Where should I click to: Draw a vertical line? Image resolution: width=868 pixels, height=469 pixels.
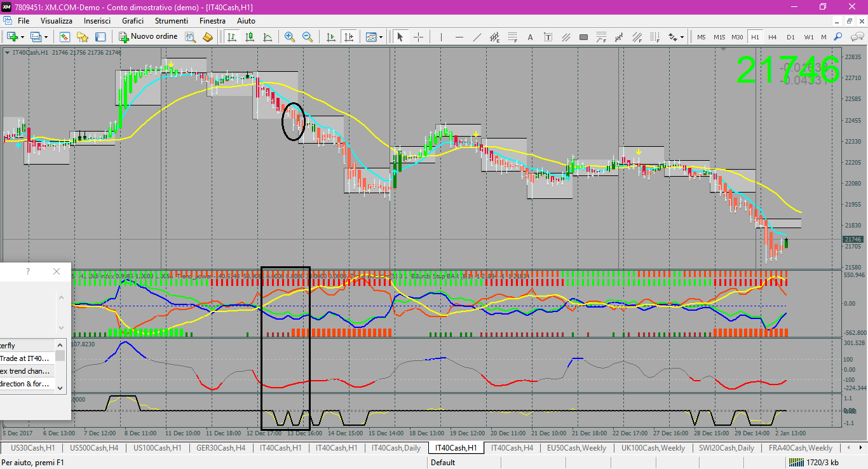(442, 37)
